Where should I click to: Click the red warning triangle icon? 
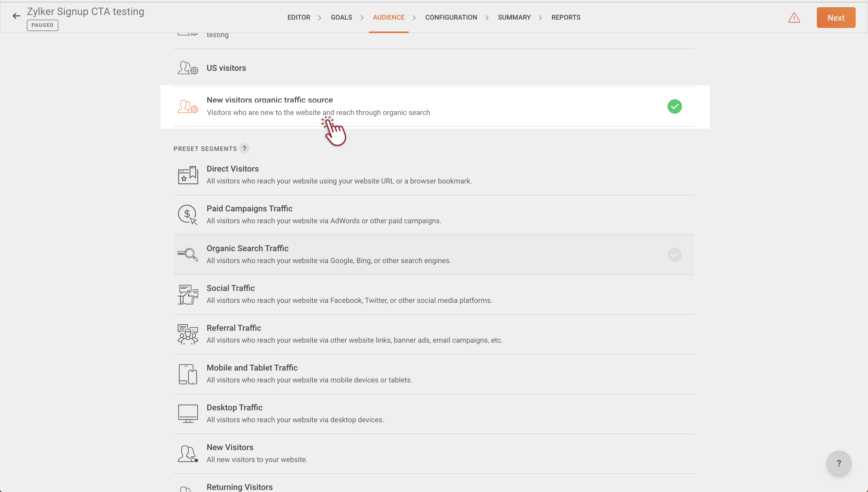tap(794, 18)
